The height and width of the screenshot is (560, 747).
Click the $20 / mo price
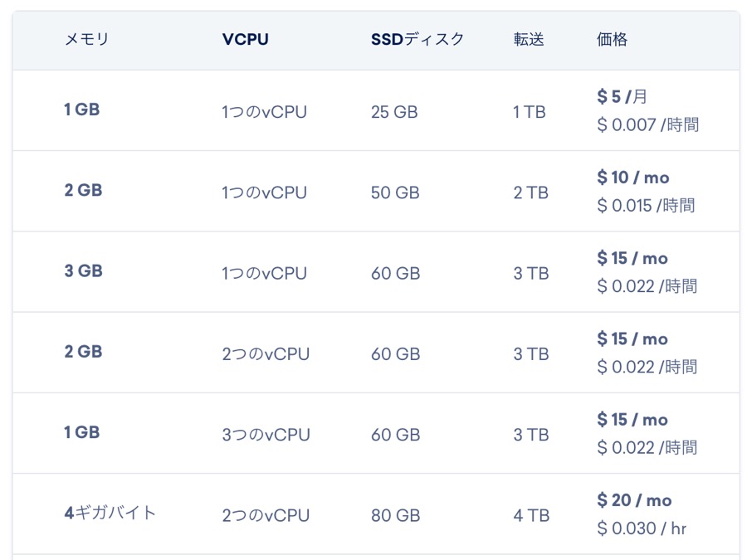click(634, 500)
